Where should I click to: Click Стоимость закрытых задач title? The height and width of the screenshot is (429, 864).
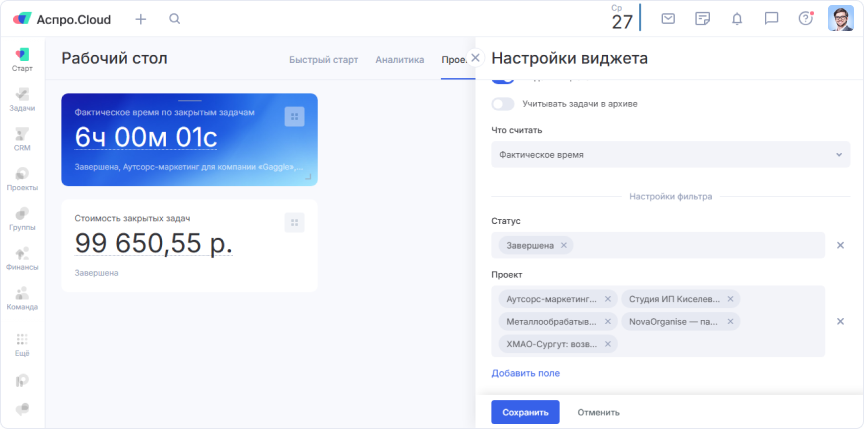132,219
